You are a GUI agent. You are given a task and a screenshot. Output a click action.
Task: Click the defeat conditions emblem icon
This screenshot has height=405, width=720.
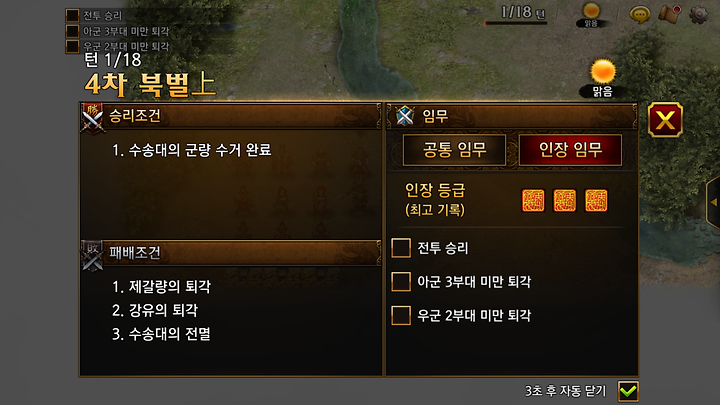point(92,255)
